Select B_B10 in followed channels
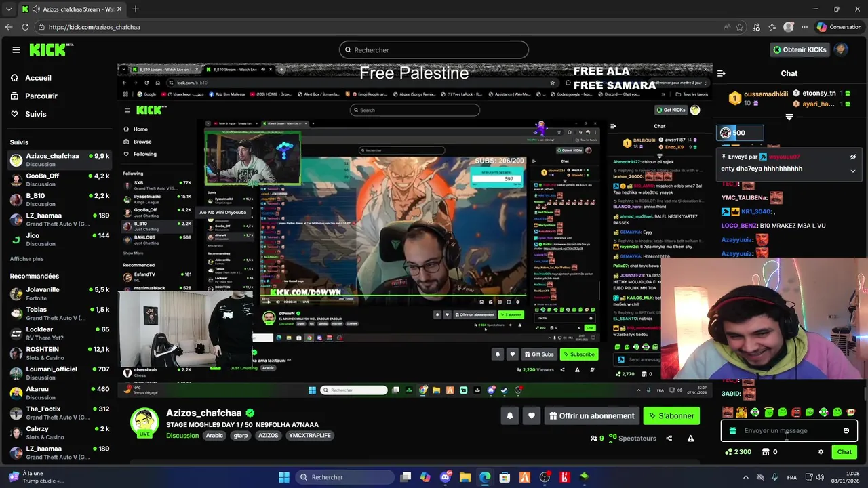 coord(59,199)
